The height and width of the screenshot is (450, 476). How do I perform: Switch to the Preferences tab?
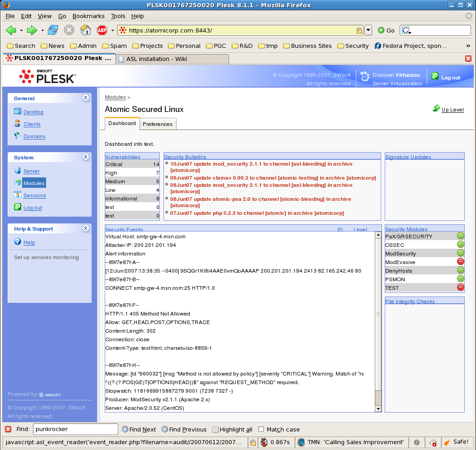(x=158, y=124)
